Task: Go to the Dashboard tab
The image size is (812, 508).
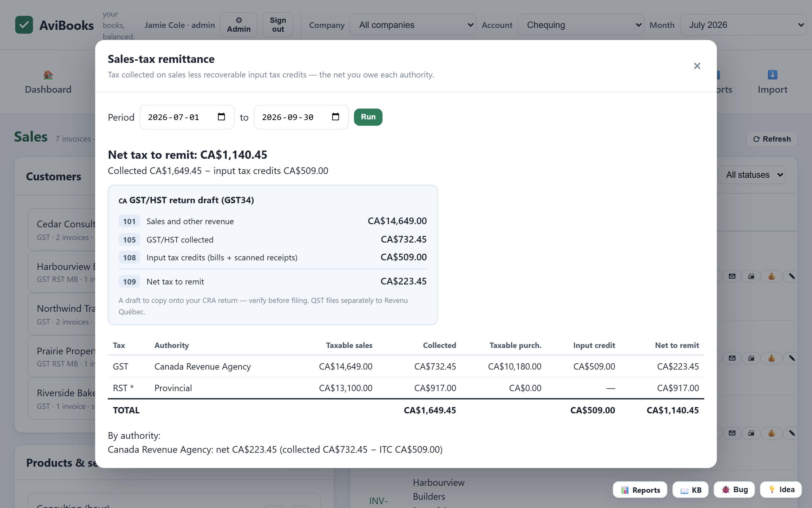Action: click(x=48, y=82)
